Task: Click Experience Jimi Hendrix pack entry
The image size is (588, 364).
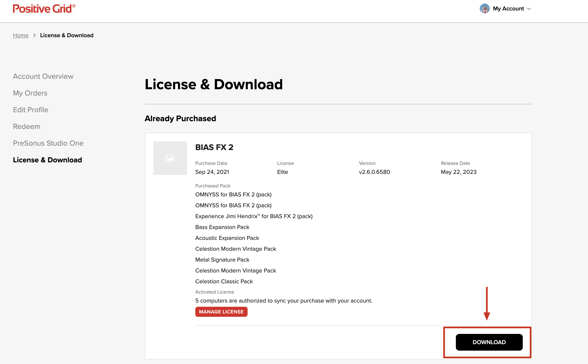Action: pos(254,216)
